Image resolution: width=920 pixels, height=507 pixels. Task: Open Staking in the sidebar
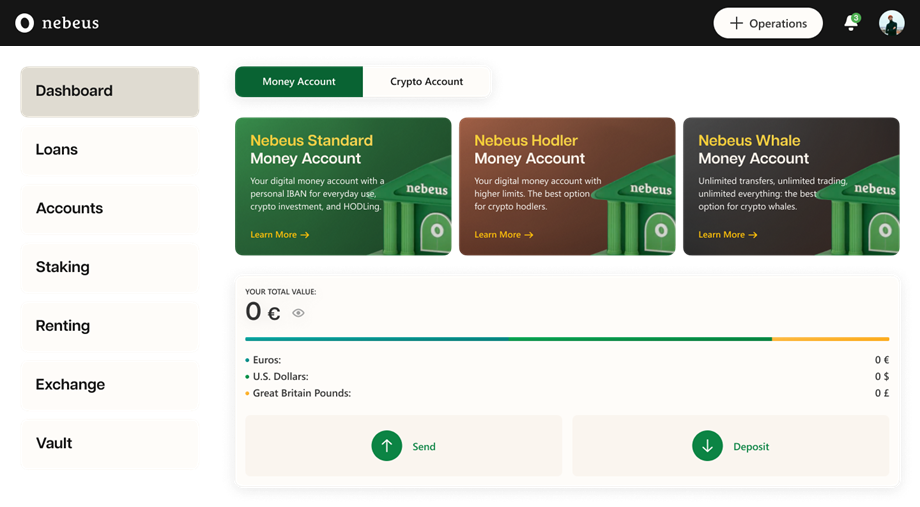110,268
